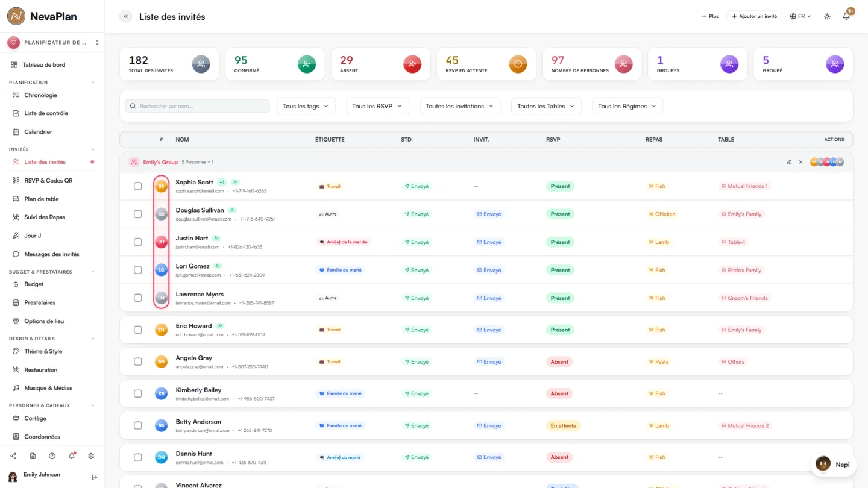This screenshot has width=868, height=488.
Task: Open the sidebar footer notification bell
Action: tap(72, 456)
